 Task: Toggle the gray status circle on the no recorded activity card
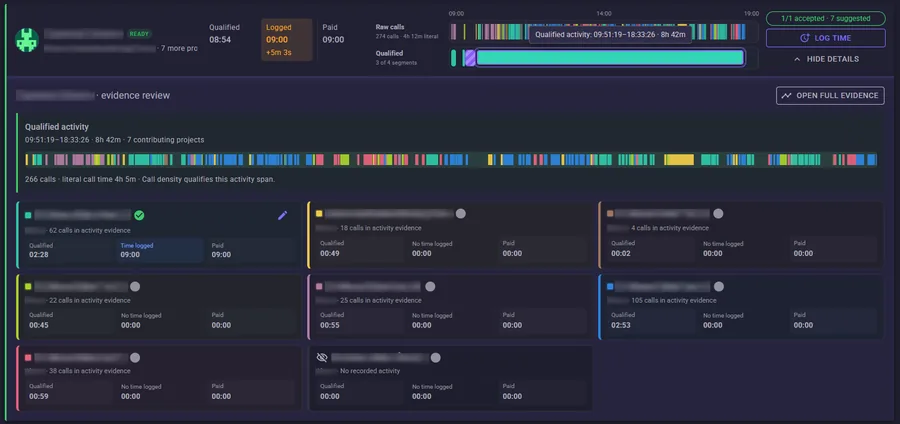tap(436, 357)
